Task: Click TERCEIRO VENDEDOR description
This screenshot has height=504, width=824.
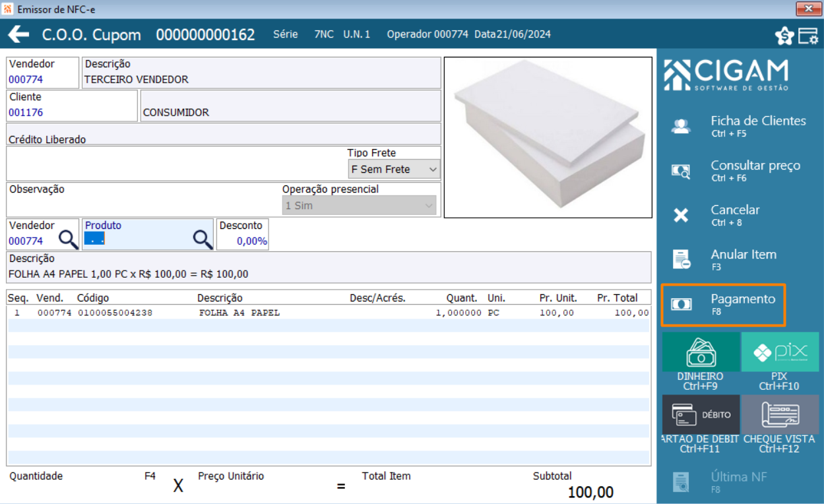Action: (x=137, y=79)
